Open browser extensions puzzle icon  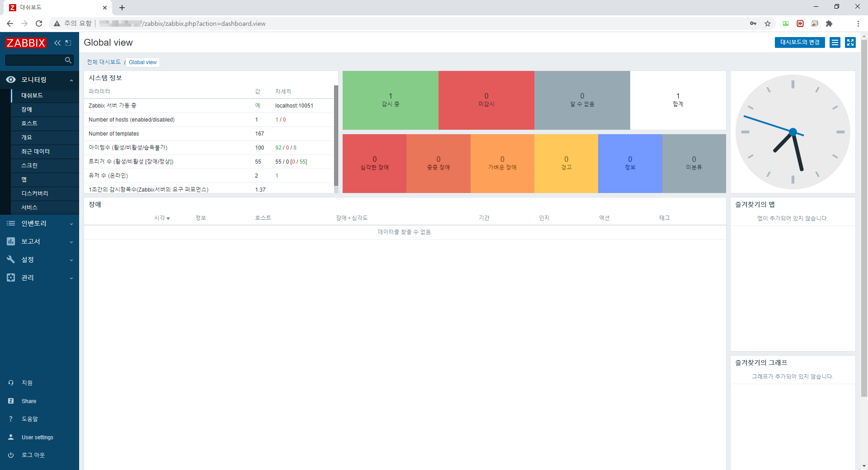coord(829,23)
